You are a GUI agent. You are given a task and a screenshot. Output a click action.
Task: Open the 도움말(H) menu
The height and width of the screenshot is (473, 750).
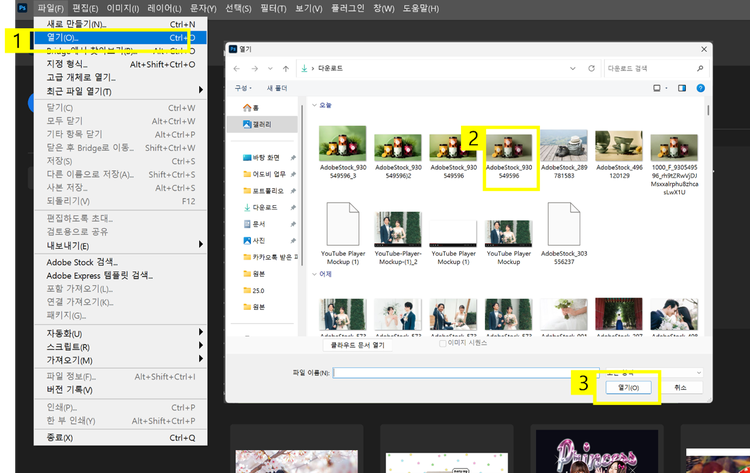pyautogui.click(x=420, y=8)
